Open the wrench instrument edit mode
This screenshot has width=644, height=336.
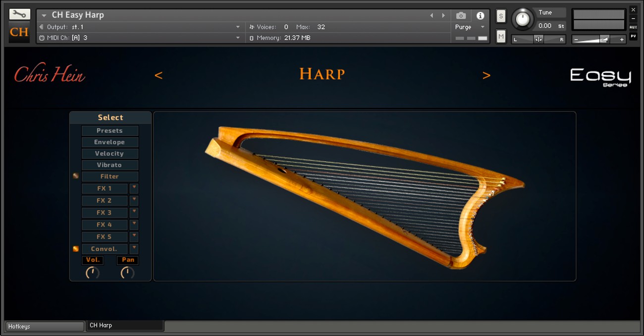point(19,14)
